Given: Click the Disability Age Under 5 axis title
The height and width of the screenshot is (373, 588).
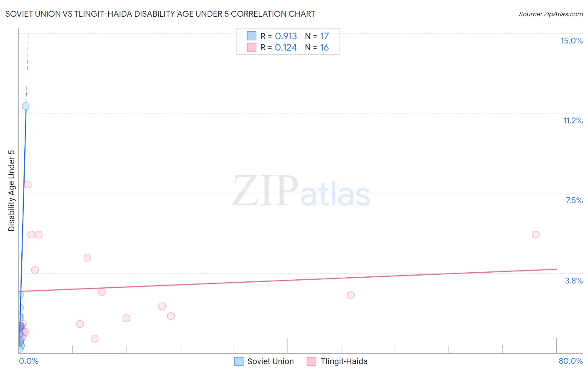Looking at the screenshot, I should pos(11,191).
